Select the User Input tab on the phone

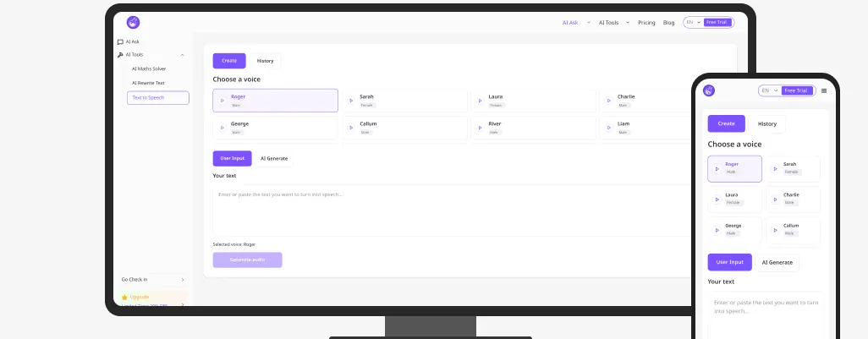[x=729, y=263]
